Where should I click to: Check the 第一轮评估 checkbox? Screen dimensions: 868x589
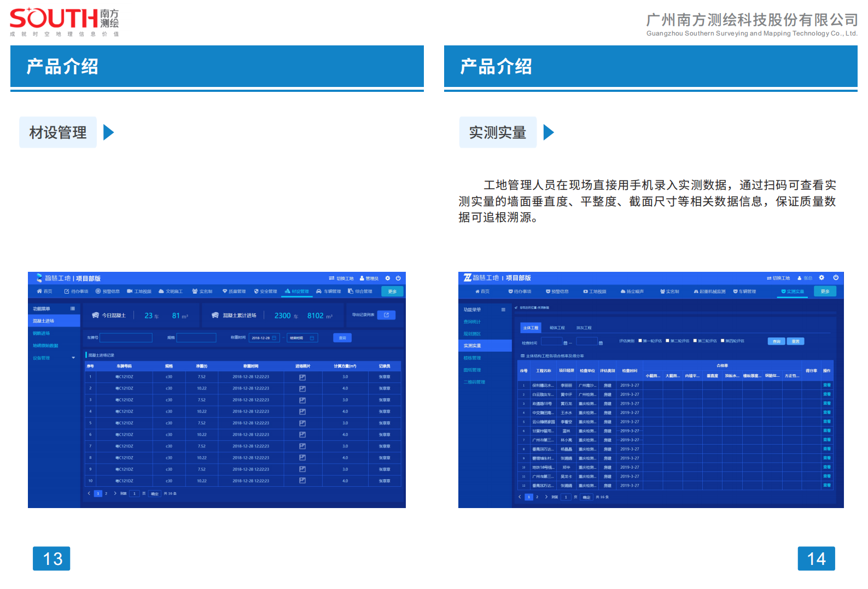click(640, 341)
